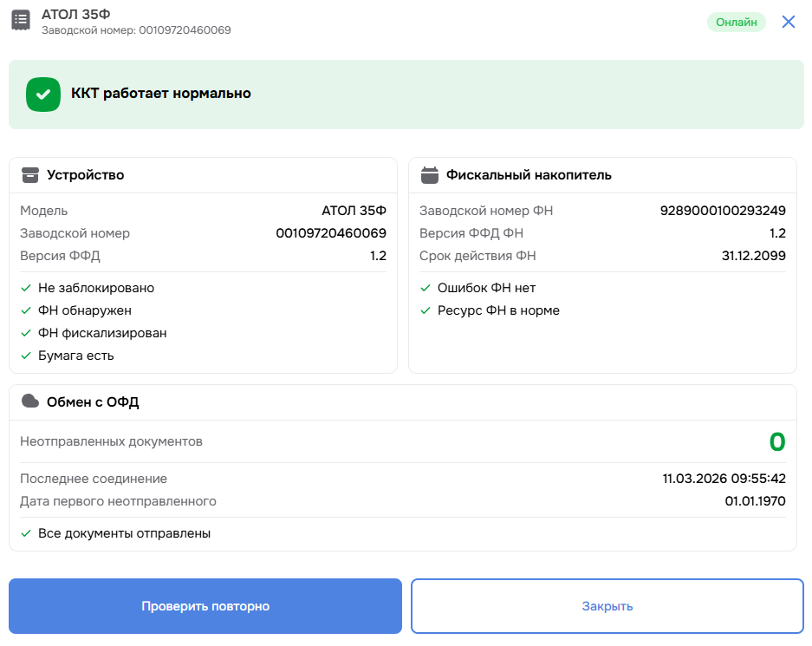Viewport: 812px width, 646px height.
Task: Click the Фискальный накопитель section icon
Action: point(429,175)
